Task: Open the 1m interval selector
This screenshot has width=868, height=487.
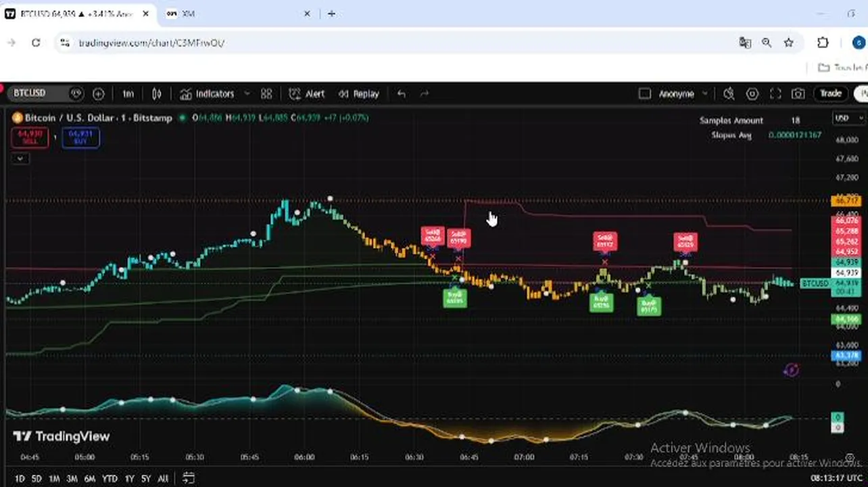Action: (128, 94)
